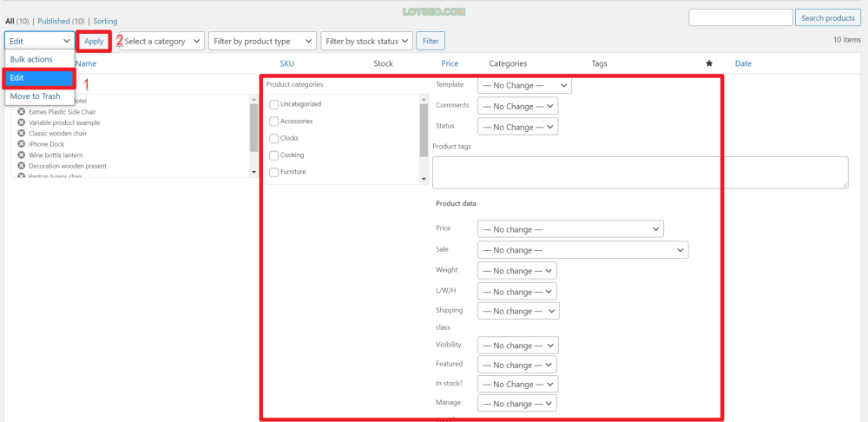Open the Sale change dropdown
This screenshot has width=868, height=422.
pyautogui.click(x=583, y=250)
